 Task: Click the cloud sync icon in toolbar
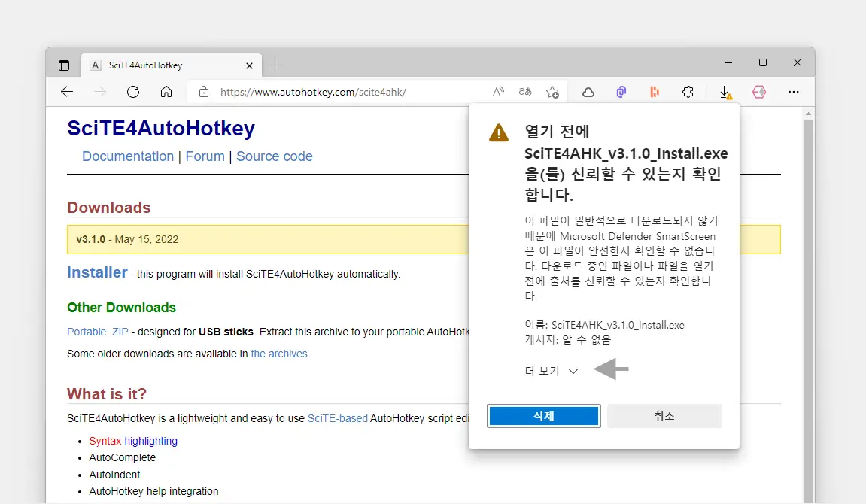[588, 91]
